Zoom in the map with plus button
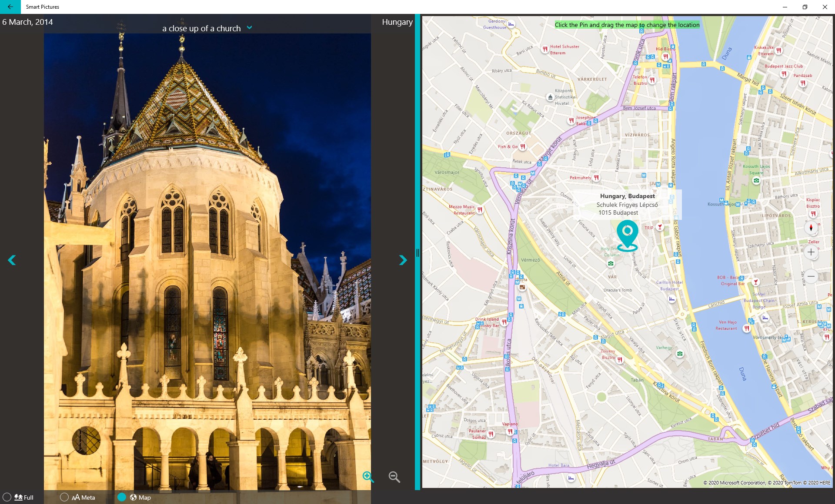The image size is (835, 504). click(811, 252)
